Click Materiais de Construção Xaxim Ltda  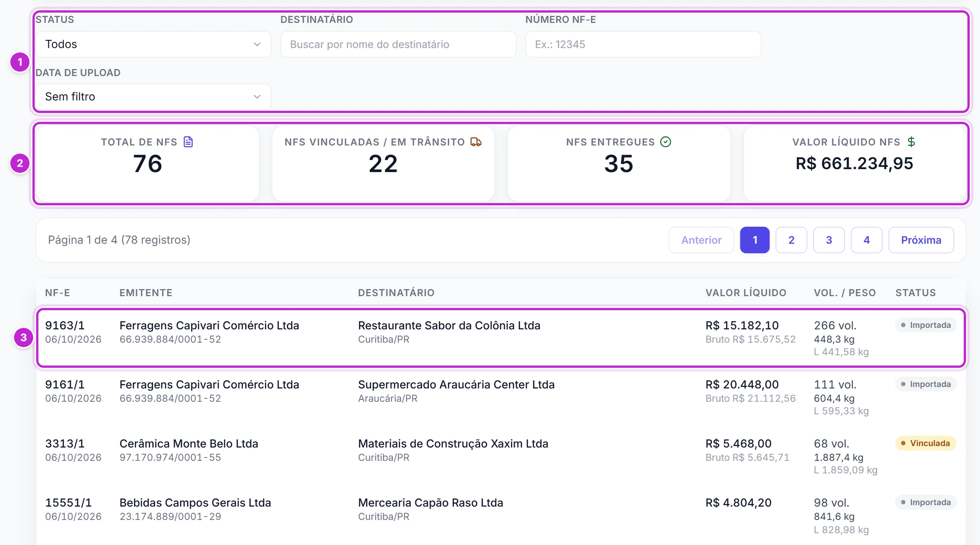(453, 443)
